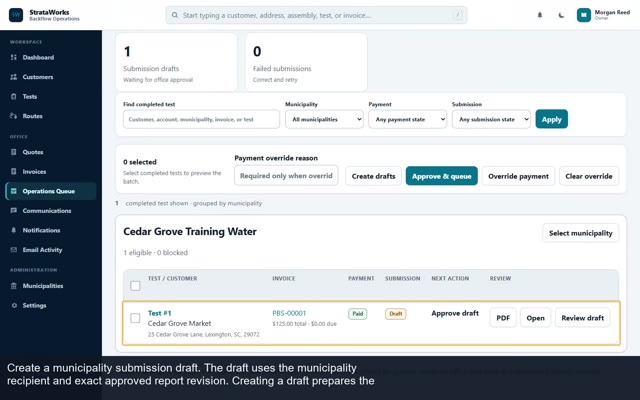Click Open button in Test #1 row
640x400 pixels.
(535, 318)
